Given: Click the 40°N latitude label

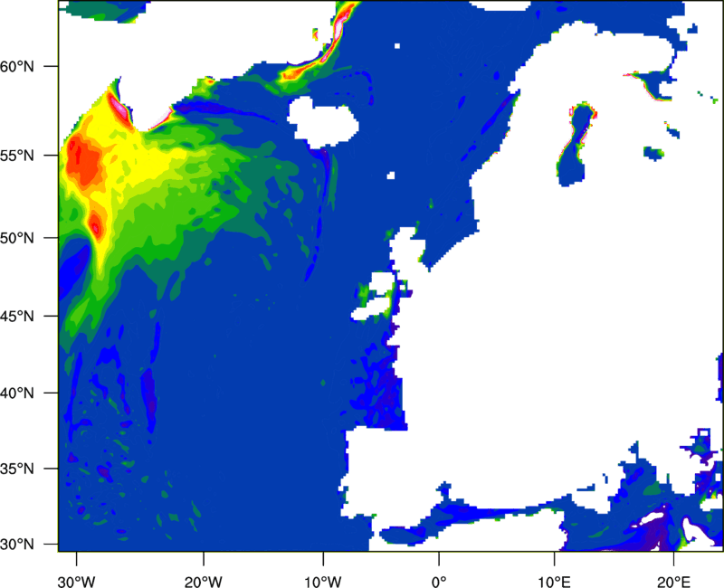Looking at the screenshot, I should click(17, 394).
